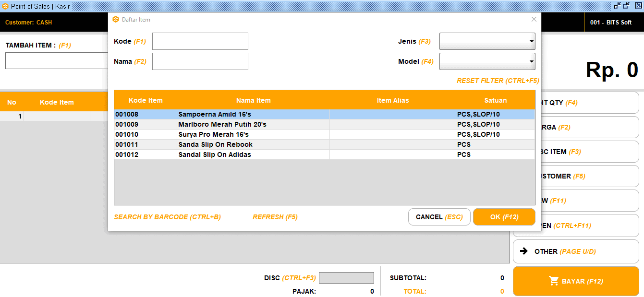The image size is (644, 297).
Task: Close the Daftar Item dialog
Action: coord(534,20)
